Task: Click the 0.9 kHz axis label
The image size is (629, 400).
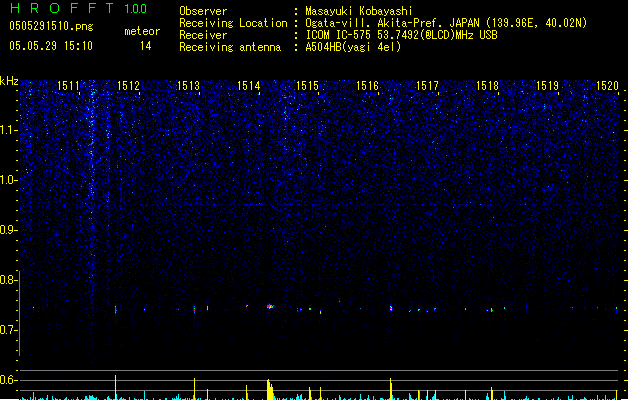Action: (x=7, y=229)
